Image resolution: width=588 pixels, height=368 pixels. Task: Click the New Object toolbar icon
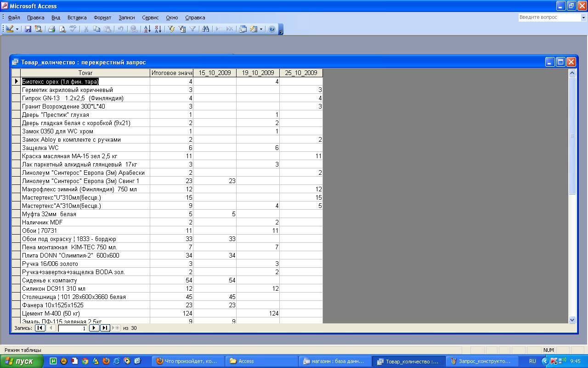(254, 29)
